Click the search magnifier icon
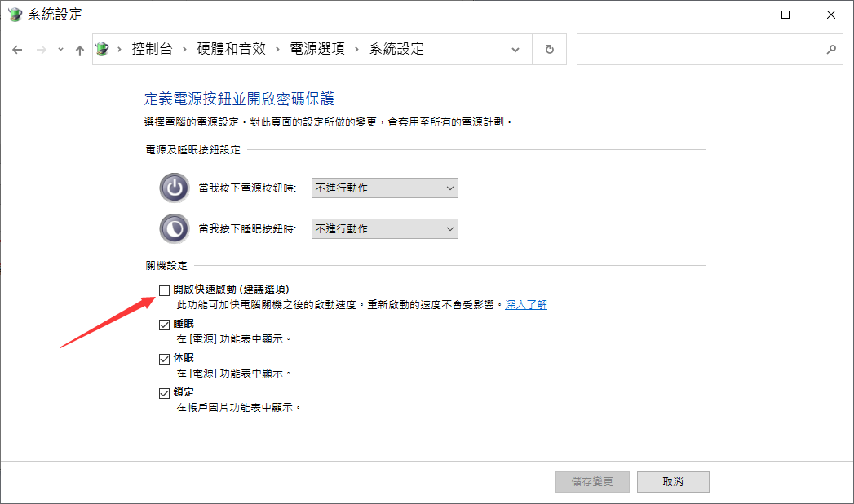854x504 pixels. pyautogui.click(x=831, y=50)
